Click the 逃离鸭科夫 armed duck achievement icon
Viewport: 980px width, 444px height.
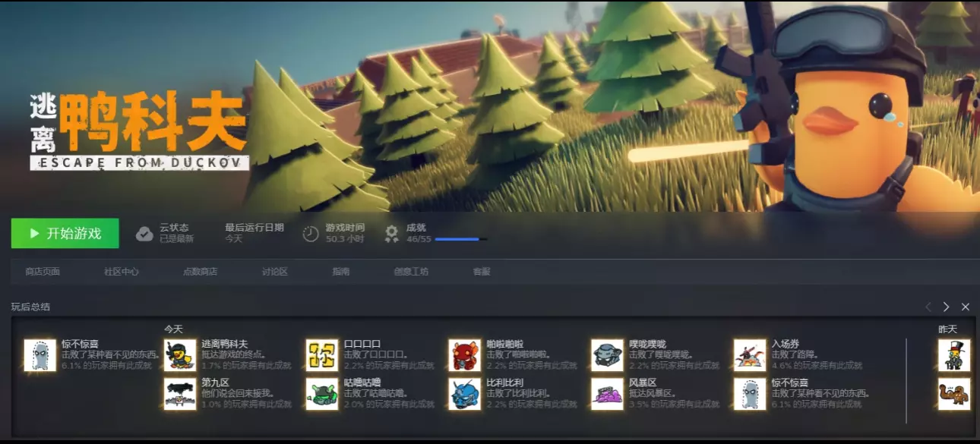click(x=180, y=355)
